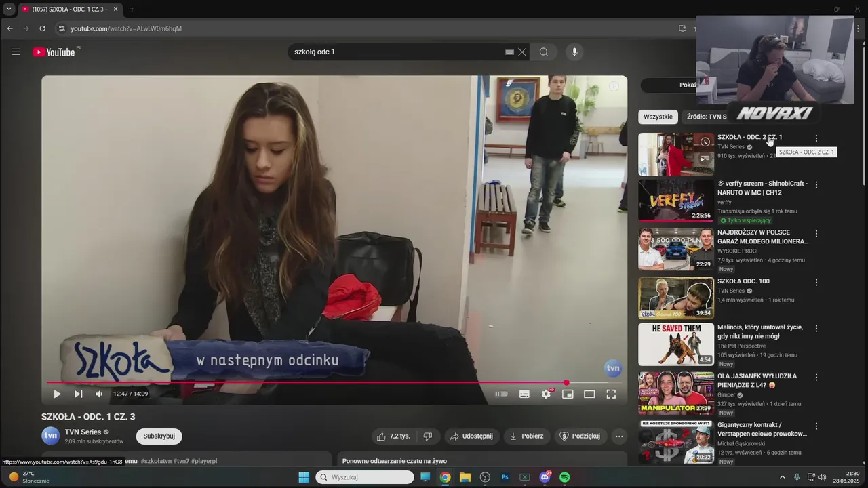Open the OLA JASIANEK WYŁUDZIŁA PIENIĄDZE video title
Viewport: 868px width, 488px height.
tap(757, 380)
